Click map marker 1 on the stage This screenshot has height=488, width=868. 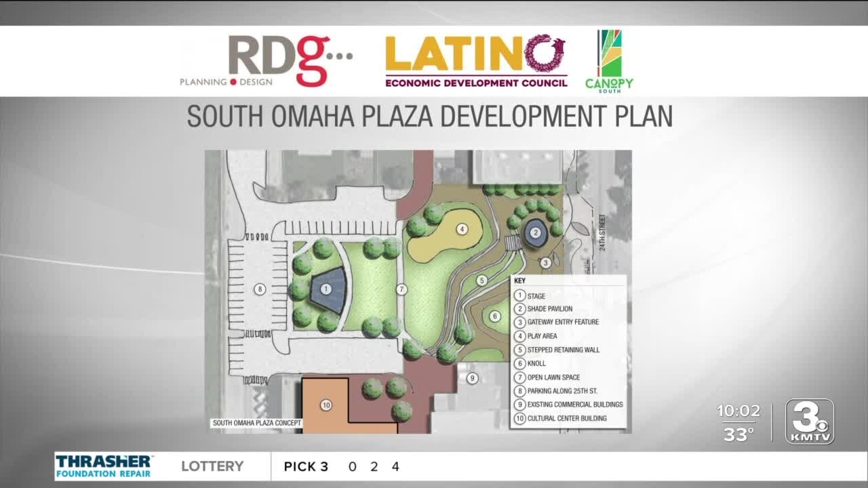326,289
